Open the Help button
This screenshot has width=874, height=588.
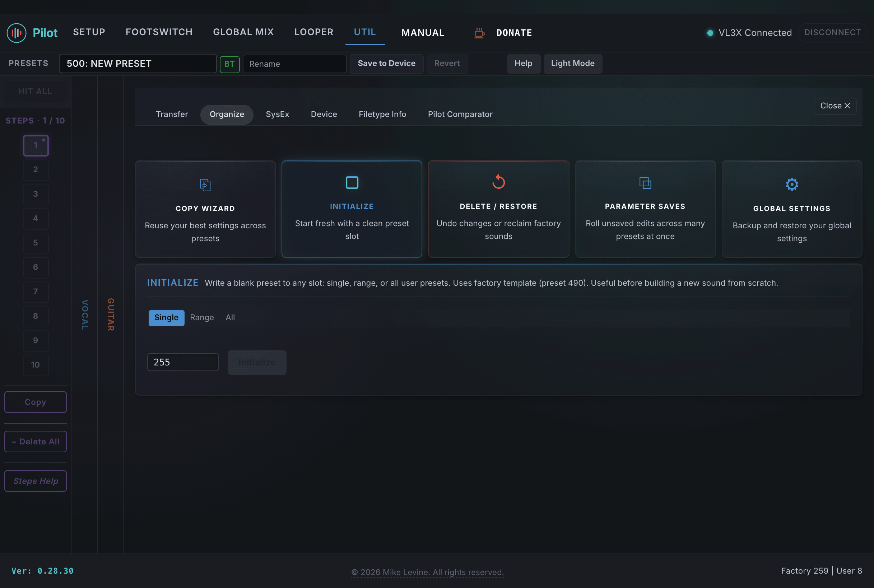coord(523,64)
